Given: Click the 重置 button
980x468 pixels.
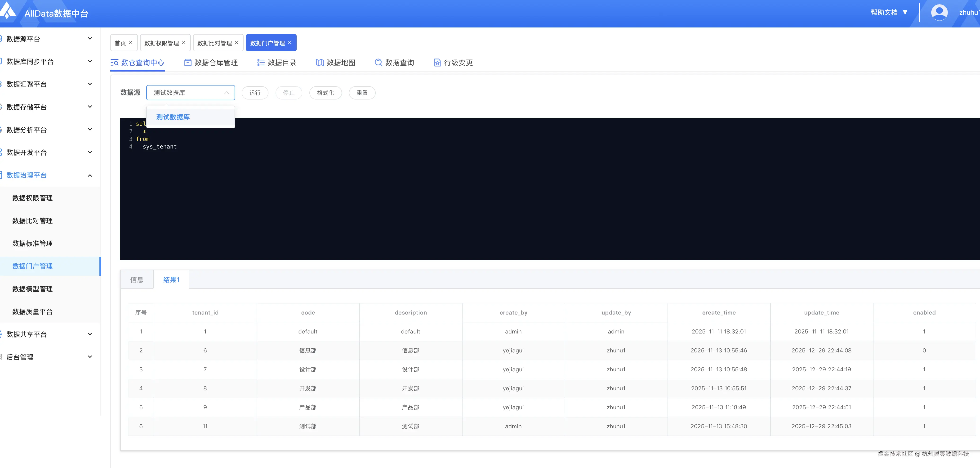Looking at the screenshot, I should (362, 93).
